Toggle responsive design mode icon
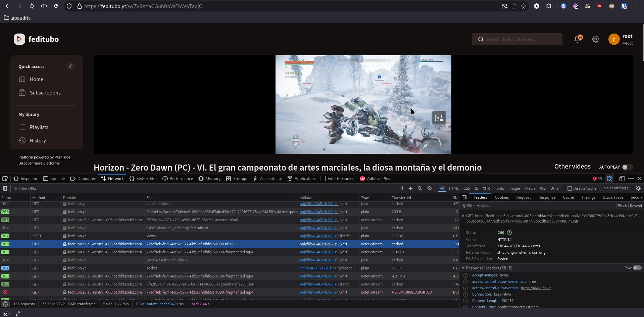The height and width of the screenshot is (317, 644). pyautogui.click(x=622, y=179)
